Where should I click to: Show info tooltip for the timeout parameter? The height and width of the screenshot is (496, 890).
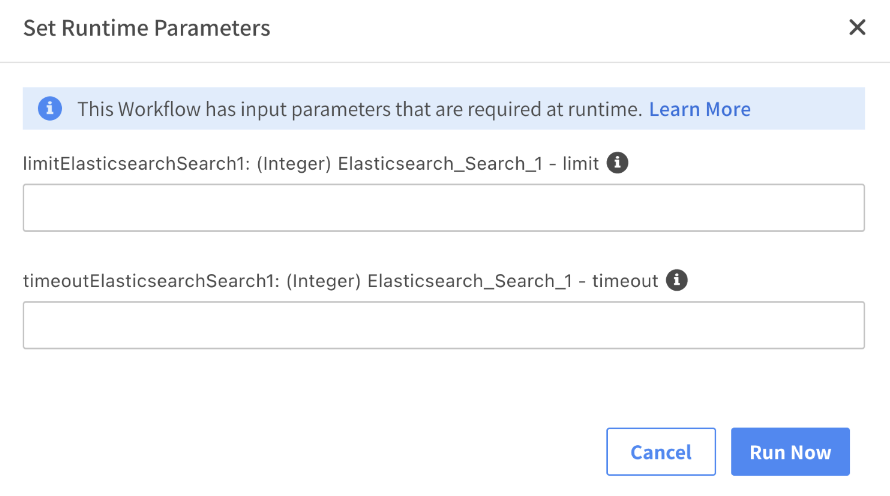pyautogui.click(x=677, y=281)
